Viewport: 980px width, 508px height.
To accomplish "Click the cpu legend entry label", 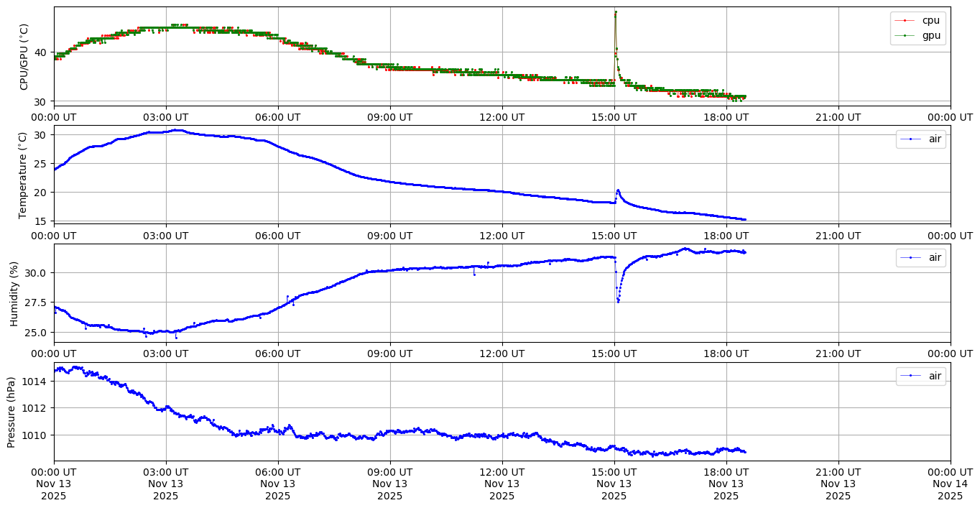I will click(x=931, y=20).
